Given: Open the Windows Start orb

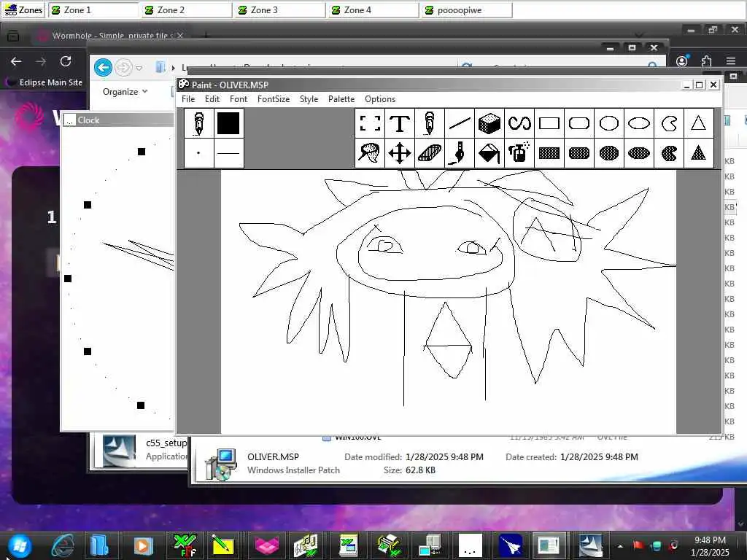Looking at the screenshot, I should 20,545.
